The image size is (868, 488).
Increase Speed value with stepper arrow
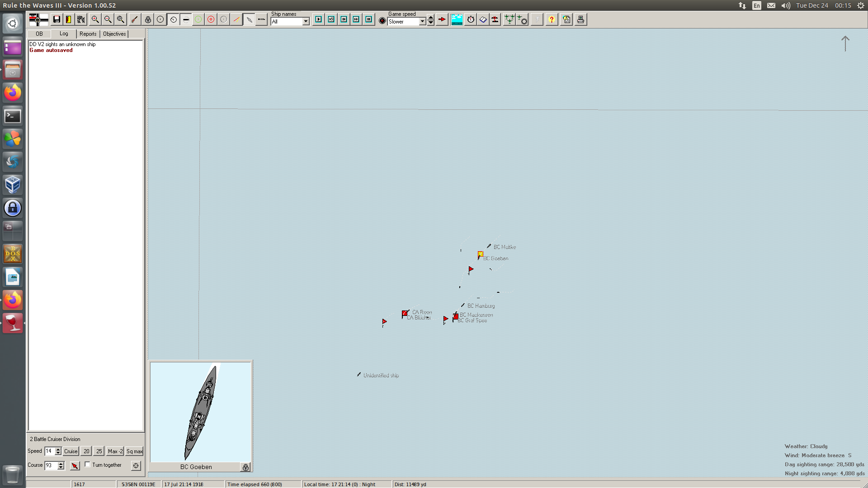click(58, 449)
